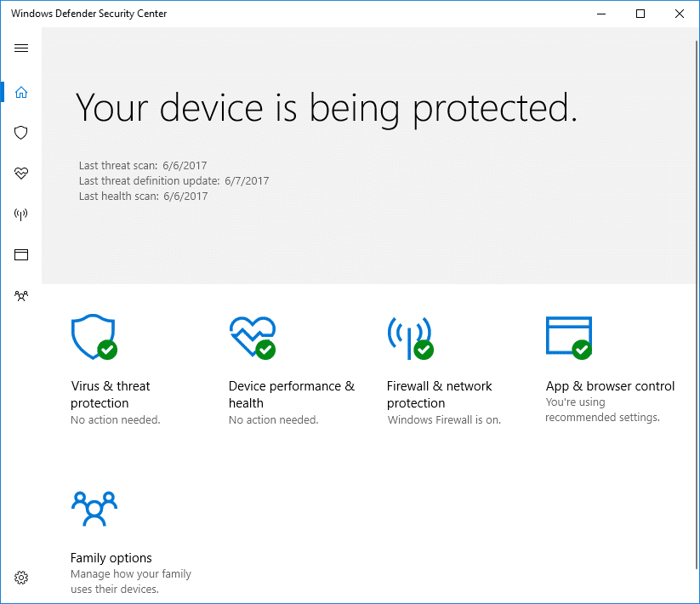Open App & browser control sidebar icon
The image size is (700, 604).
point(21,255)
